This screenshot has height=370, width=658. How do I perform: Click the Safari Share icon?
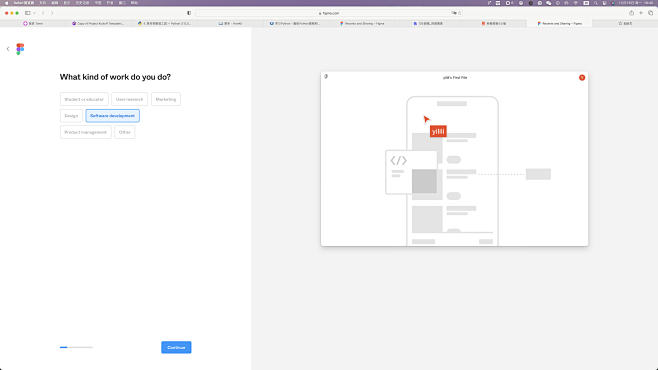tap(632, 13)
